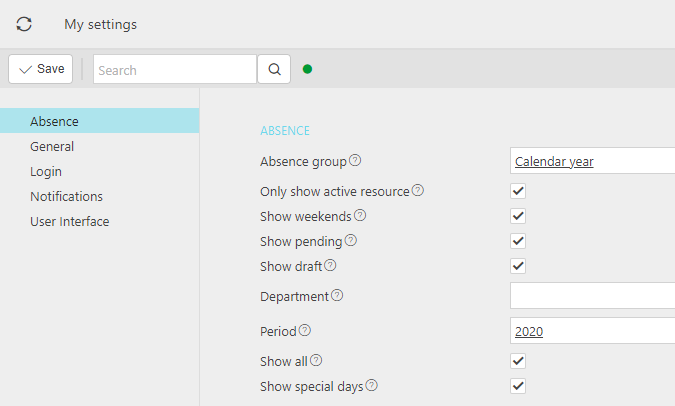Image resolution: width=675 pixels, height=406 pixels.
Task: Click help icon beside Show weekends
Action: coord(360,215)
